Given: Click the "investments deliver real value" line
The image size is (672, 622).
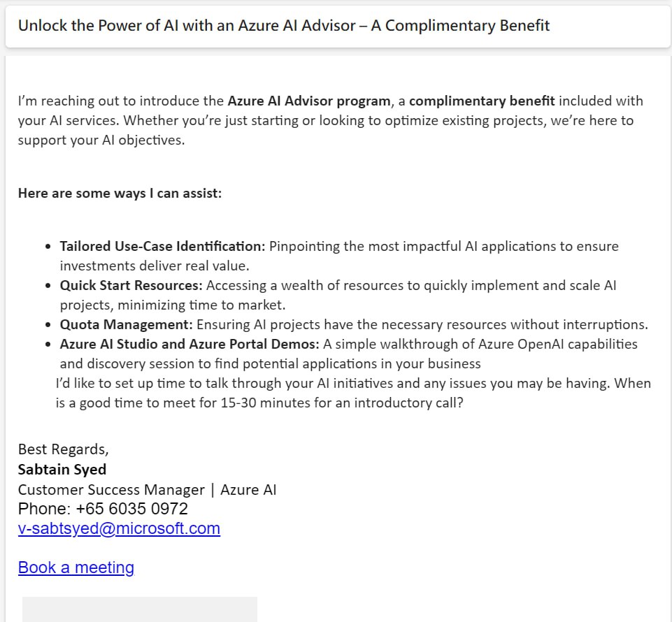Looking at the screenshot, I should pos(154,266).
